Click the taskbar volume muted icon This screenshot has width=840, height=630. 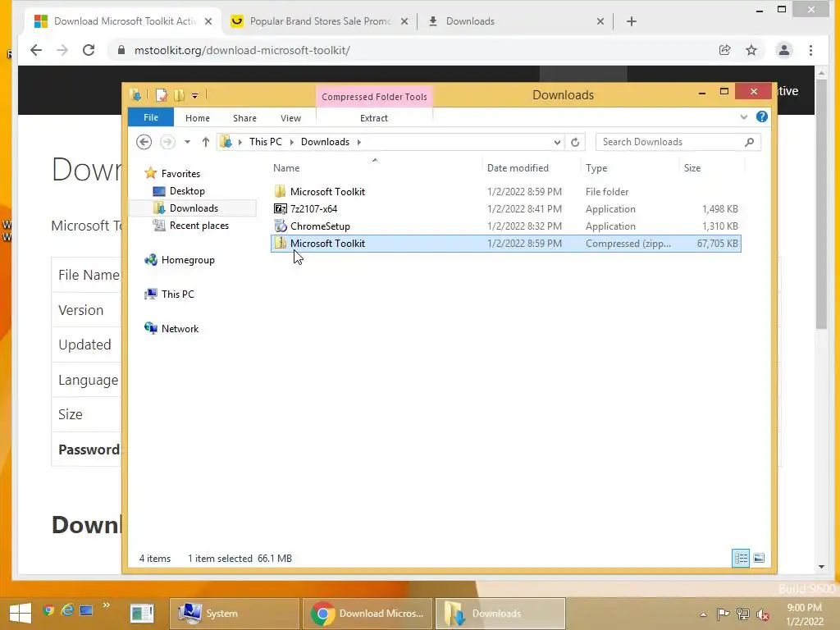(x=762, y=614)
